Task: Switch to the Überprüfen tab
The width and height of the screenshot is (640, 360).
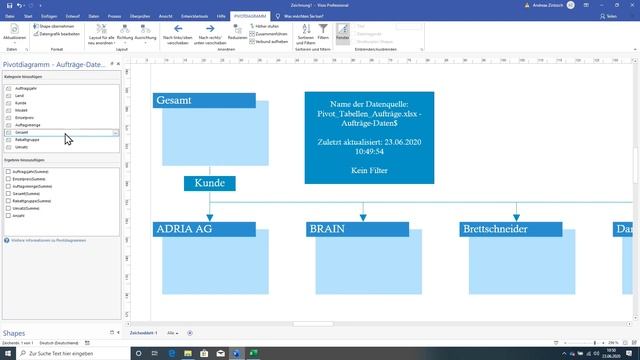Action: pyautogui.click(x=140, y=16)
